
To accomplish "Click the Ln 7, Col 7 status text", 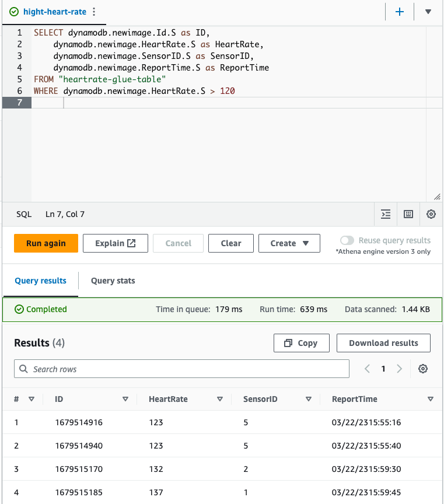I will (65, 214).
